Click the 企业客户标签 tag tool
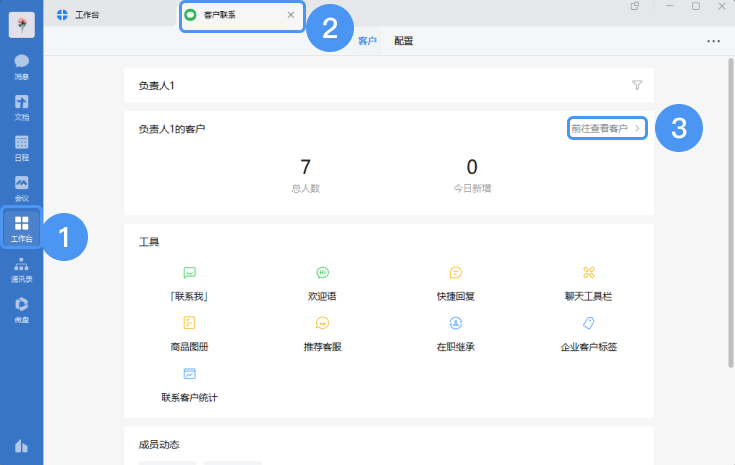Screen dimensions: 735x465 pos(588,323)
